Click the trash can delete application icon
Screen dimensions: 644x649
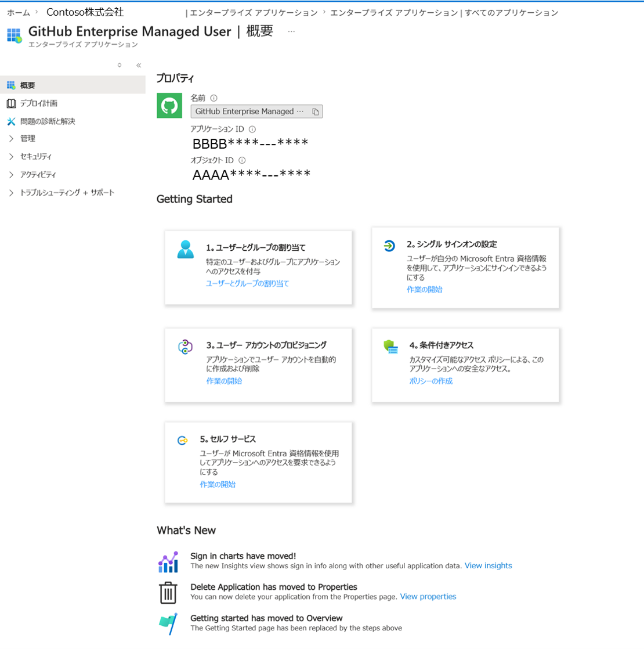tap(168, 593)
